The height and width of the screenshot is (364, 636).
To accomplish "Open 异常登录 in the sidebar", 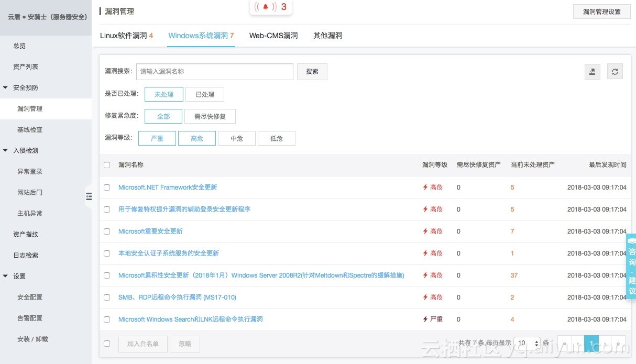I will [x=30, y=171].
